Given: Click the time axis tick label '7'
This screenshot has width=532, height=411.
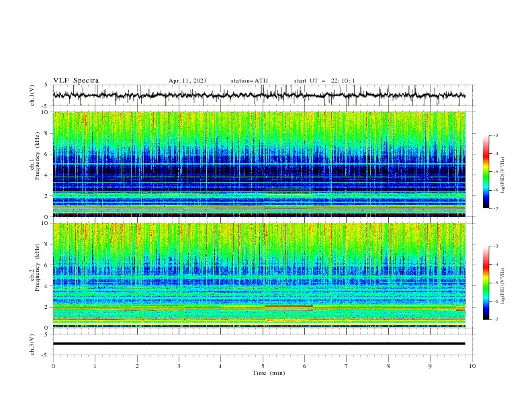Looking at the screenshot, I should coord(347,366).
